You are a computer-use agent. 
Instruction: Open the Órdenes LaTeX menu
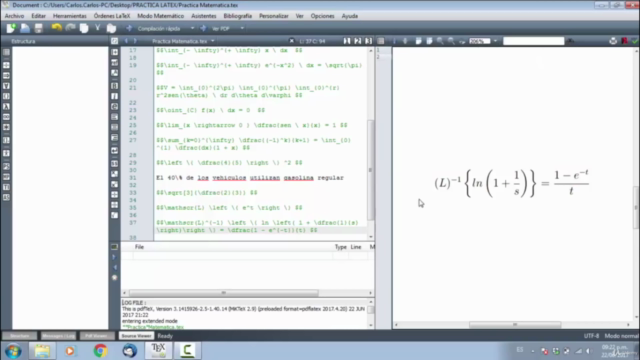(112, 16)
